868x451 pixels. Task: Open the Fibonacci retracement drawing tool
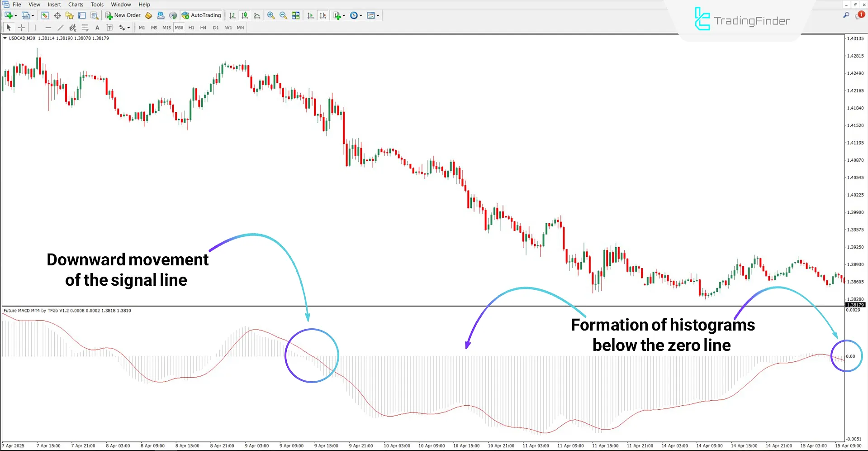[85, 27]
